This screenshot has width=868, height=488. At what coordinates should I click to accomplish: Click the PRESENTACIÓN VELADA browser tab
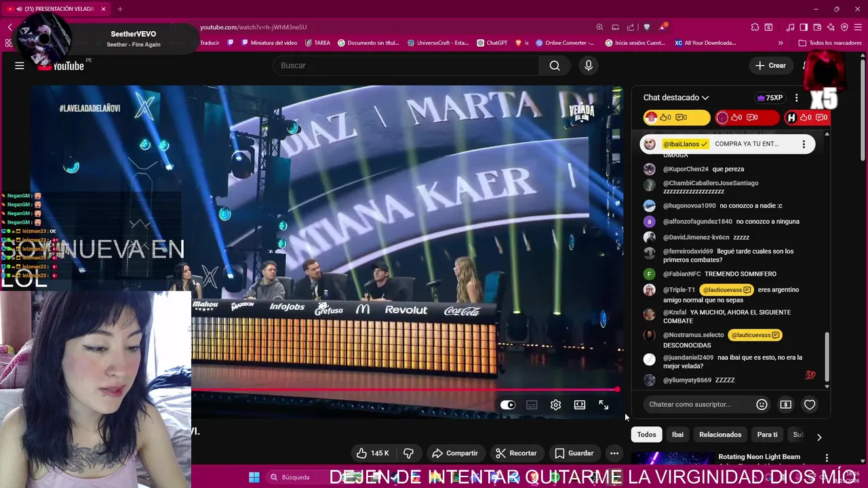coord(57,9)
